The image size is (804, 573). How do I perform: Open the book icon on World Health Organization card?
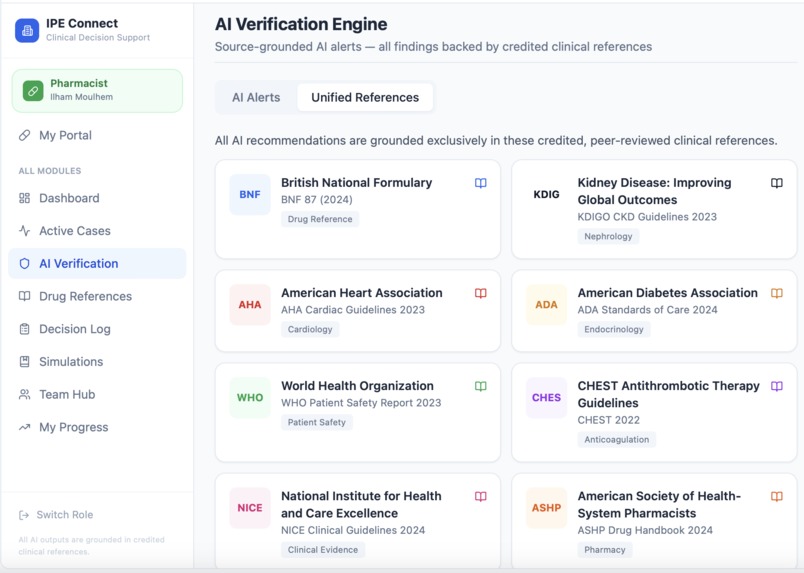(x=480, y=386)
